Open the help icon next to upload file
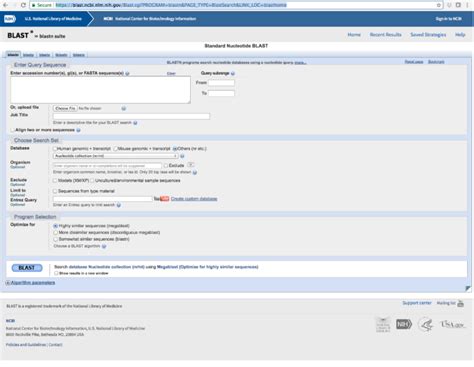This screenshot has width=474, height=367. point(124,109)
